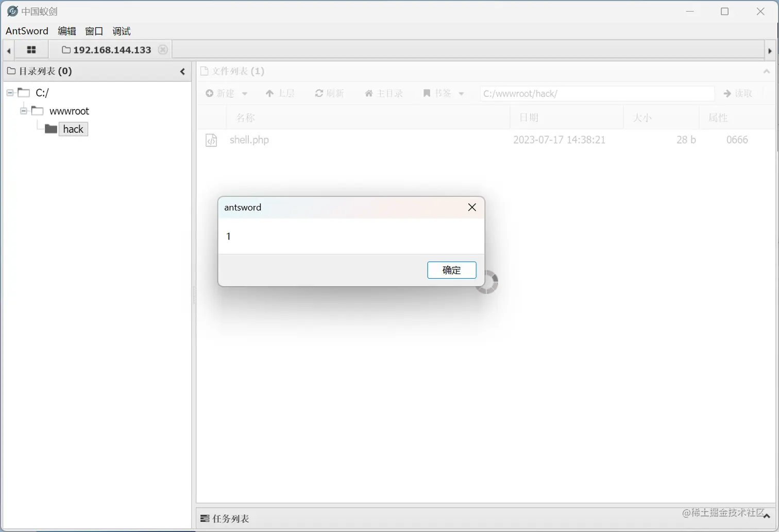
Task: Go up with 上层 button
Action: [280, 93]
